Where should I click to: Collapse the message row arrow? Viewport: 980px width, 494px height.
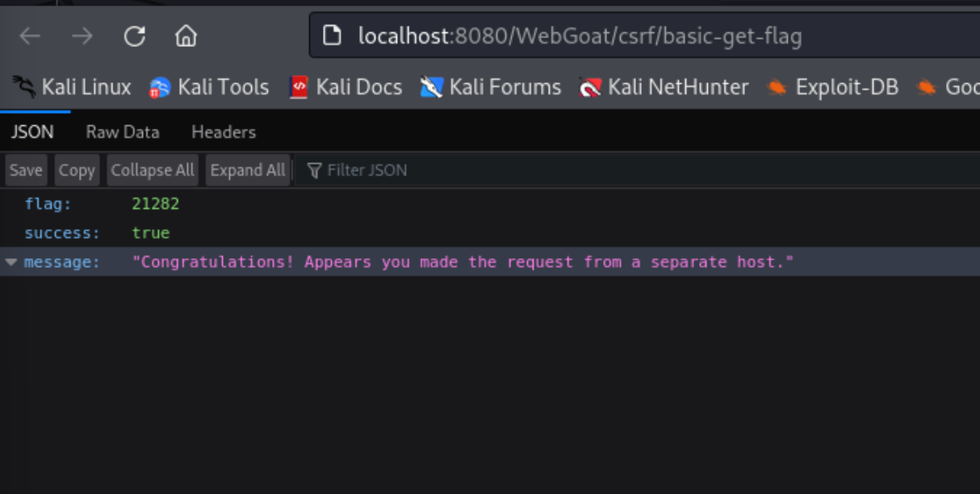pyautogui.click(x=11, y=262)
